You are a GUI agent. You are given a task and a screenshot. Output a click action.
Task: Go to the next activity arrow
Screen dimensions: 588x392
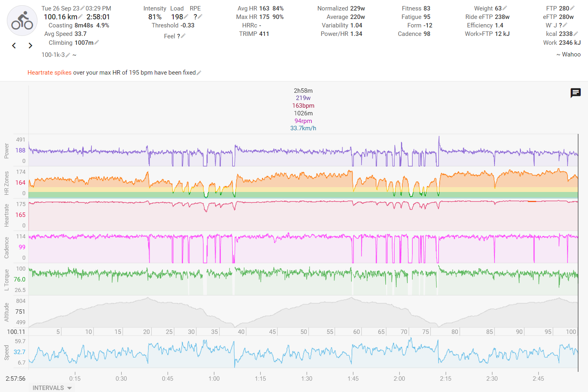coord(30,46)
